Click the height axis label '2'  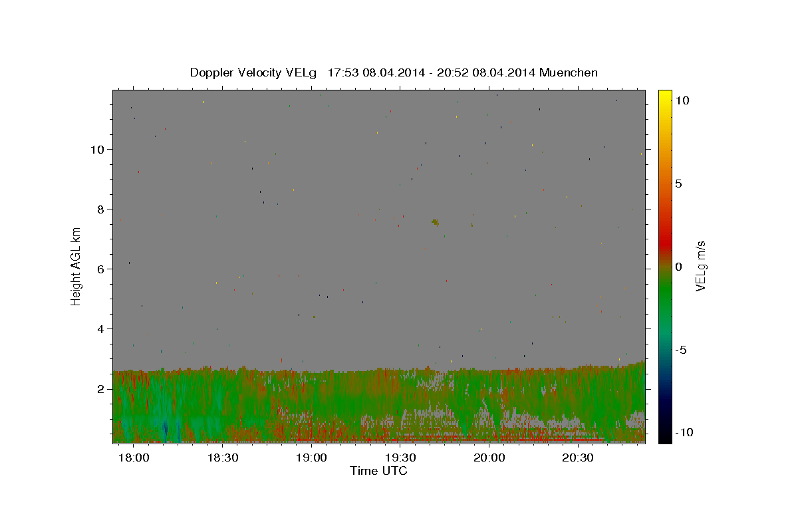tap(100, 389)
